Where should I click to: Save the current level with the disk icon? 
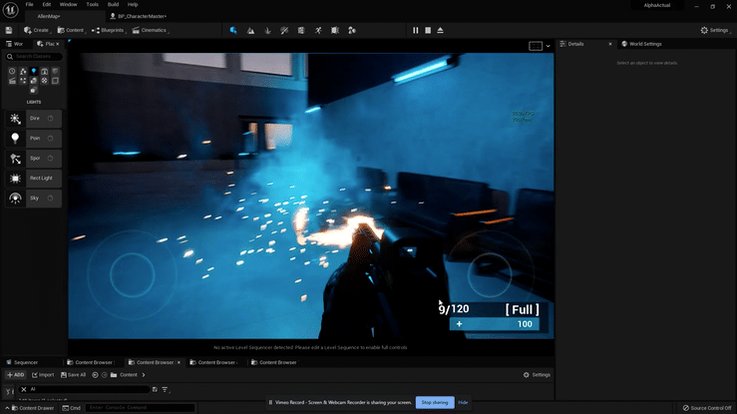click(9, 30)
